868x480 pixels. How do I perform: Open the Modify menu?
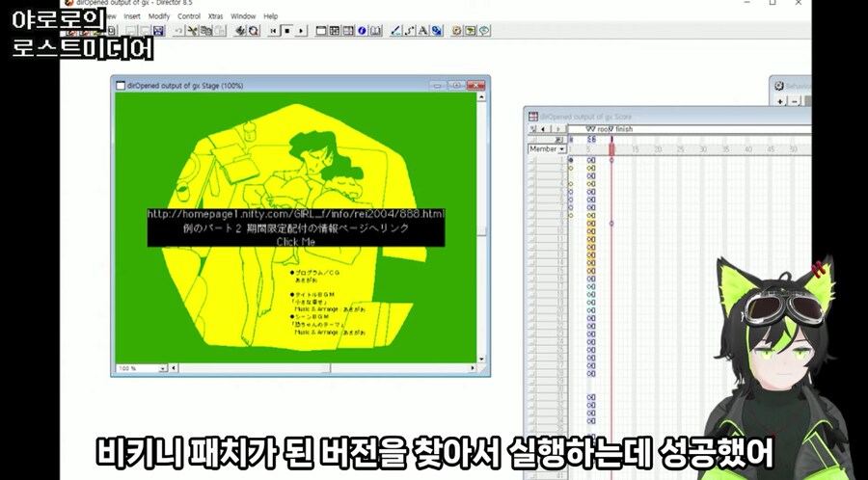pyautogui.click(x=159, y=16)
